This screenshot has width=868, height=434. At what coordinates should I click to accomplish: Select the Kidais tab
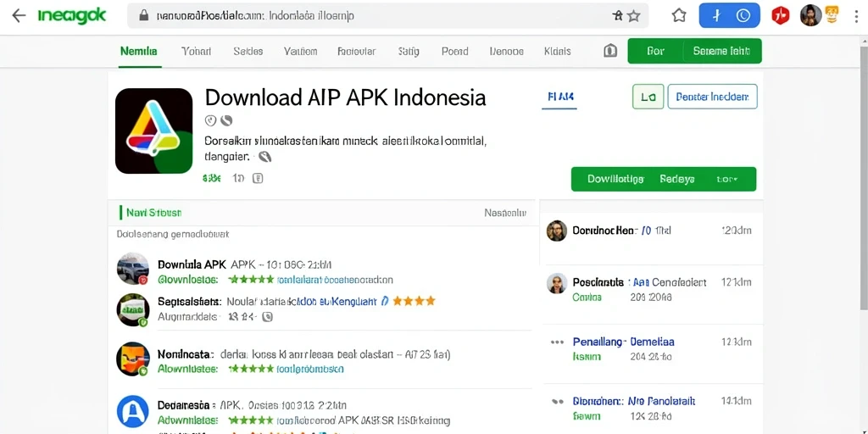[x=558, y=52]
